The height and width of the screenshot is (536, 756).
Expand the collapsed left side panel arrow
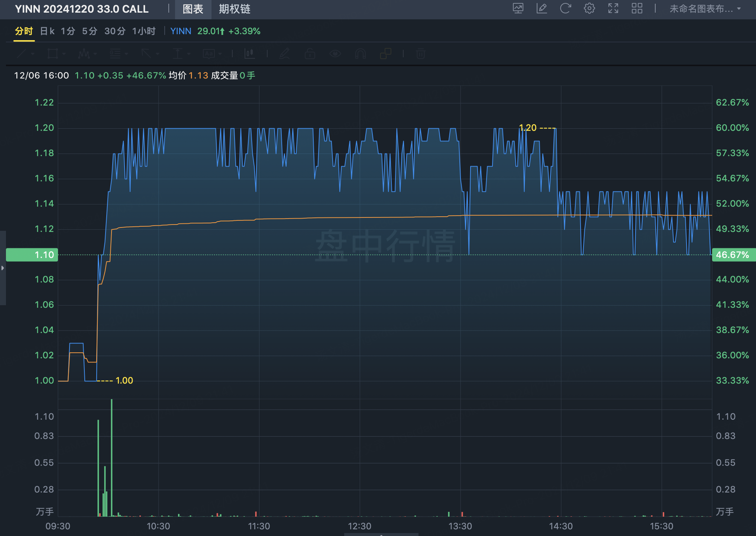coord(3,268)
